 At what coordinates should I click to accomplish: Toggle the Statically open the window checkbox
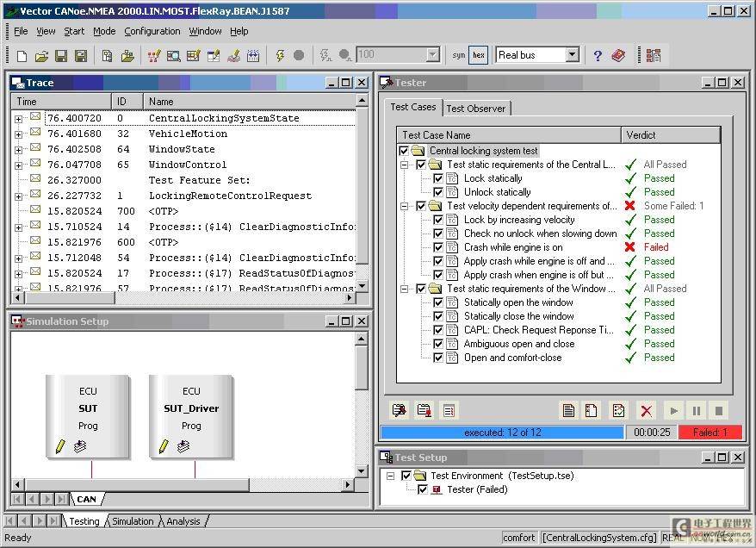(437, 302)
